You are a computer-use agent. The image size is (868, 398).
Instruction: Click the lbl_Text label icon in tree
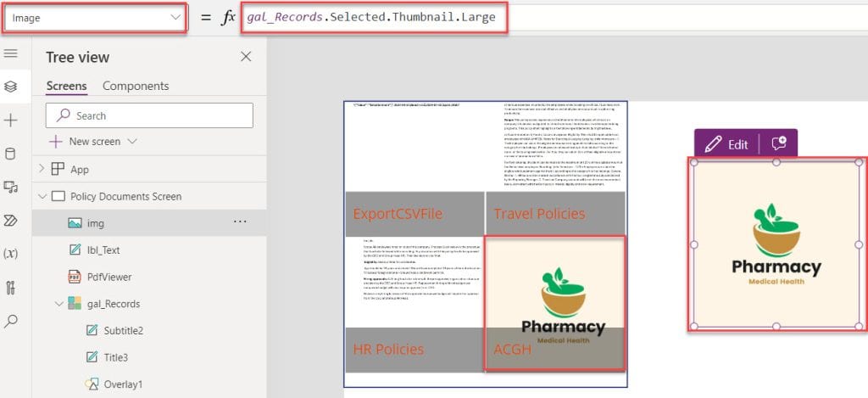point(75,250)
